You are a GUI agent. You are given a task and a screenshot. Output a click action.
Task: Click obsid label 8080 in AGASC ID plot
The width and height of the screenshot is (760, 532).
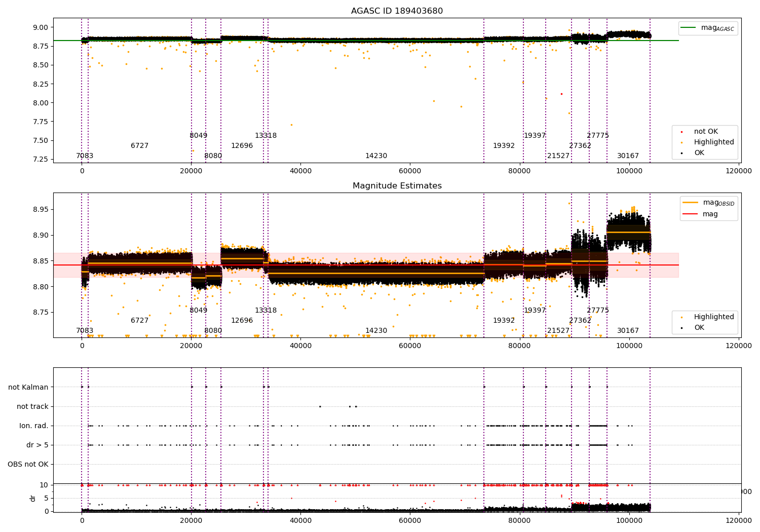pyautogui.click(x=213, y=156)
